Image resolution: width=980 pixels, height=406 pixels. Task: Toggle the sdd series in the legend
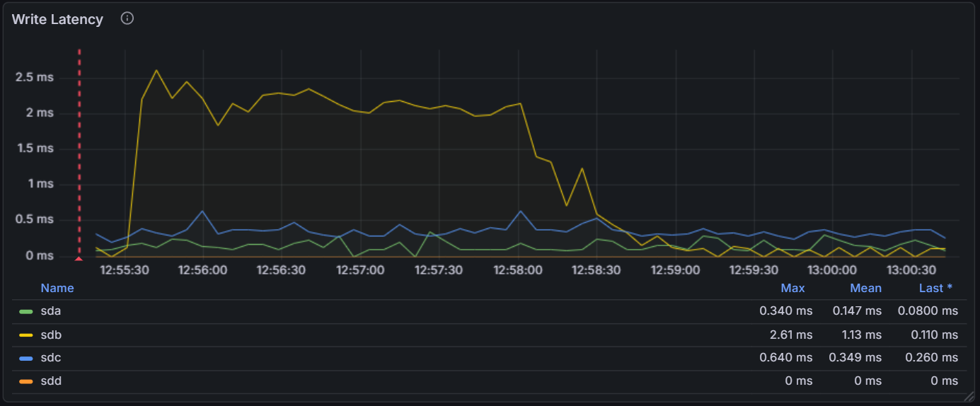click(x=51, y=381)
